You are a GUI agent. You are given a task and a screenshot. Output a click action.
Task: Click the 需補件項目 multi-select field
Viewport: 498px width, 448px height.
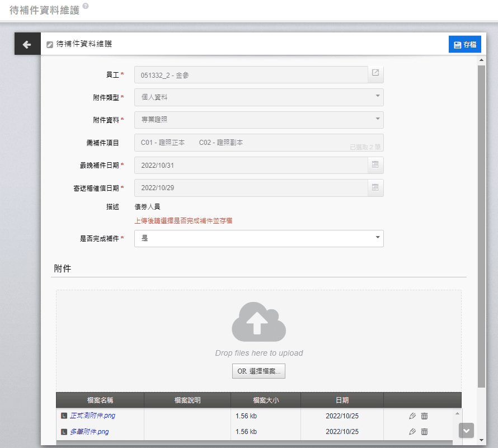click(x=259, y=143)
